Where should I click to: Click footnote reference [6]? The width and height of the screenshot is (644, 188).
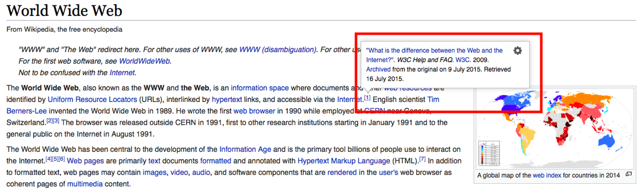point(62,159)
